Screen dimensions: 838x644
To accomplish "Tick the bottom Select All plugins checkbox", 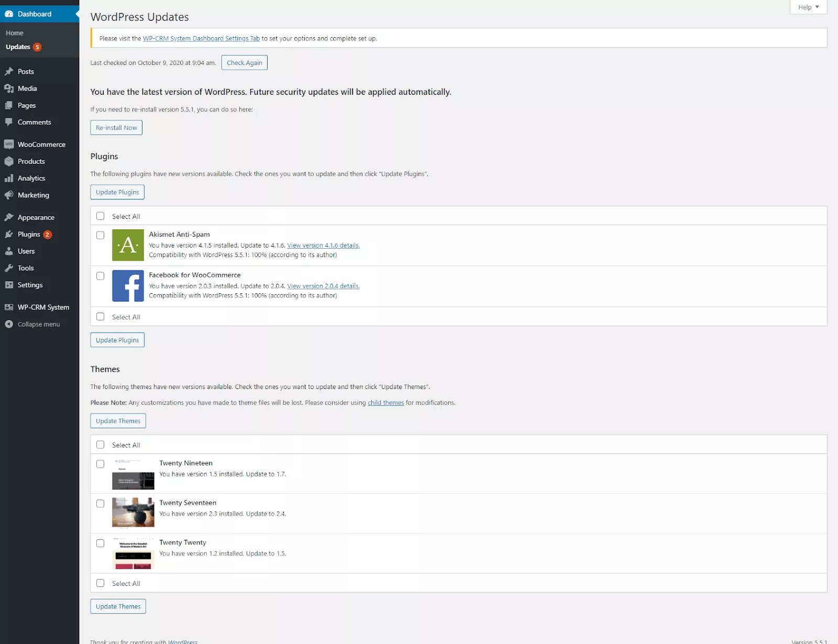I will coord(101,317).
